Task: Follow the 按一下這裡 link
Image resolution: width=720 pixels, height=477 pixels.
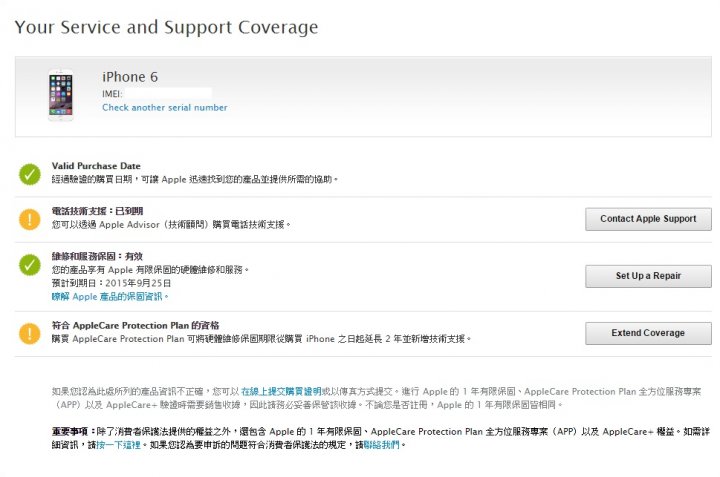Action: pos(118,445)
